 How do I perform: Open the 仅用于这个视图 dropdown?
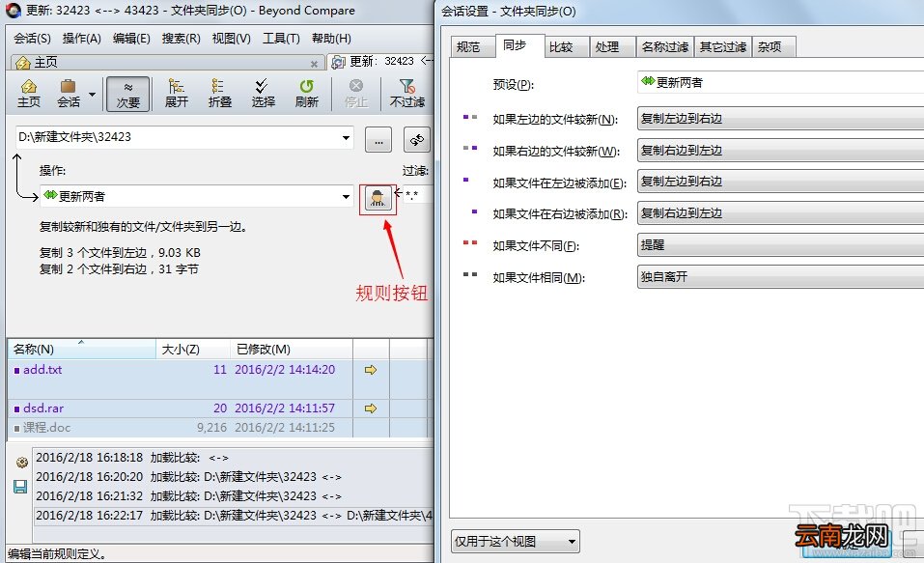point(516,541)
